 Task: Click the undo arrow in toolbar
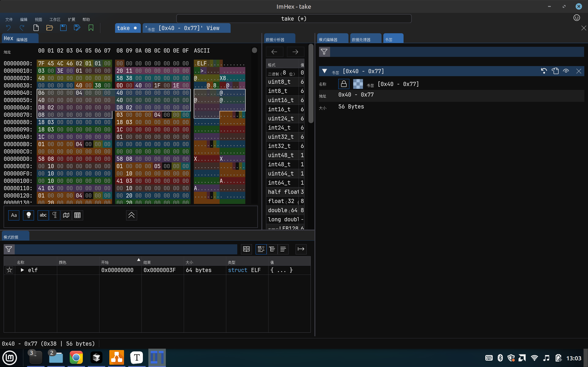(x=8, y=28)
